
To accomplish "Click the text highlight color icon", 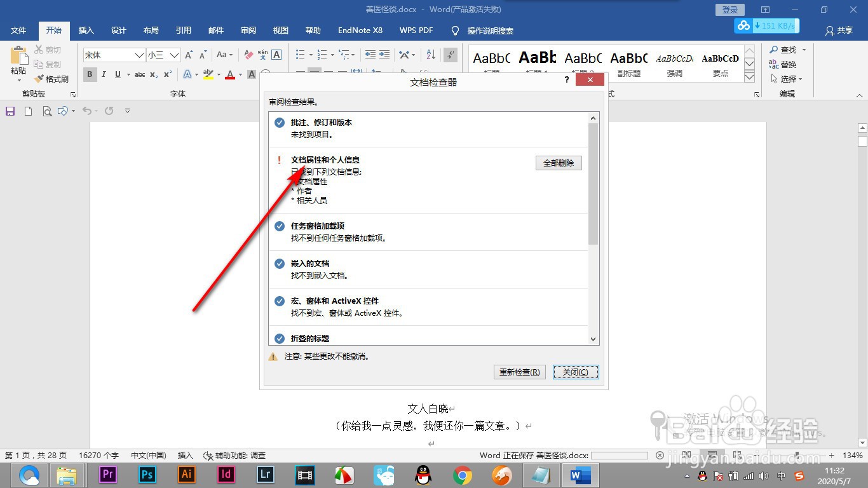I will 208,74.
